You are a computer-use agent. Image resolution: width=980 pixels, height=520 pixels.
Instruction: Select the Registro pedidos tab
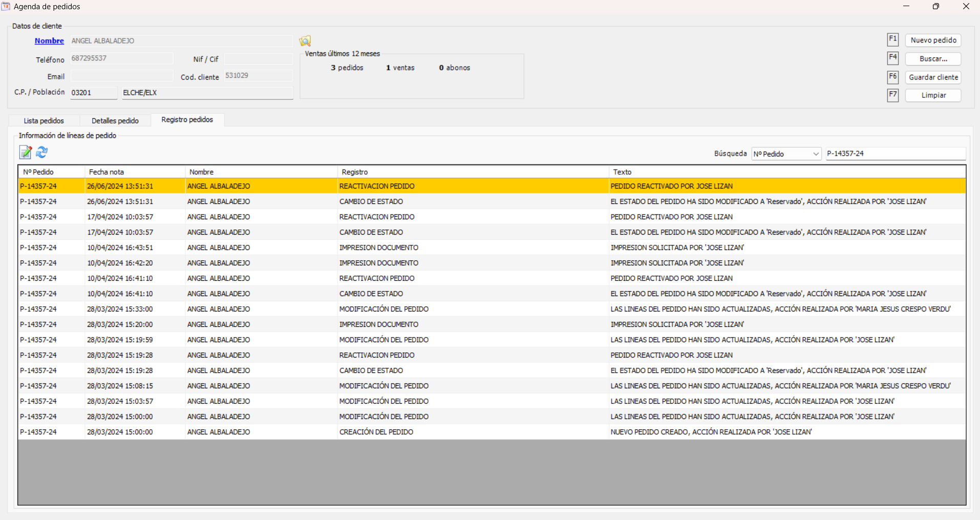click(187, 120)
